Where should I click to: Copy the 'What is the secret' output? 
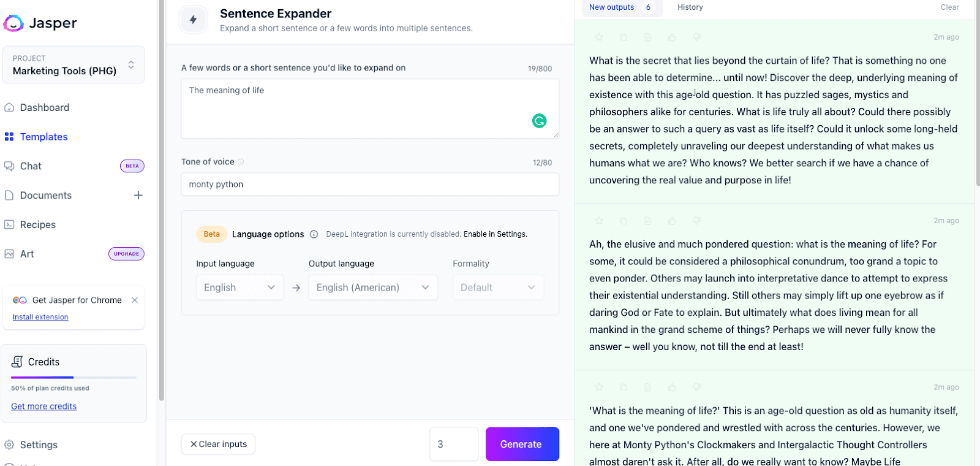click(624, 37)
